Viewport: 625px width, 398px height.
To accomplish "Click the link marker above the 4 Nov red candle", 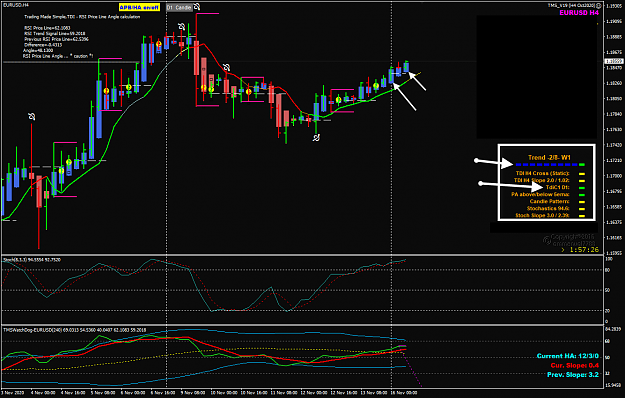I will (x=31, y=116).
